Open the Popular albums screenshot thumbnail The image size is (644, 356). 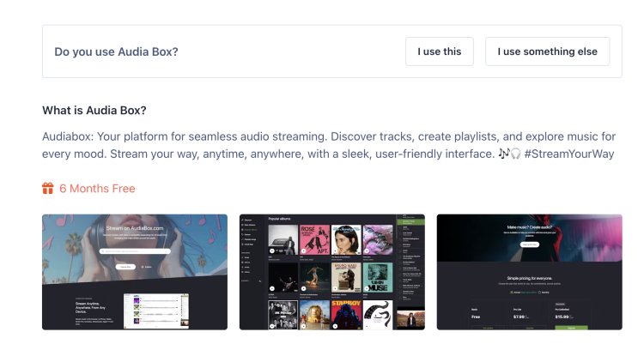[x=331, y=272]
